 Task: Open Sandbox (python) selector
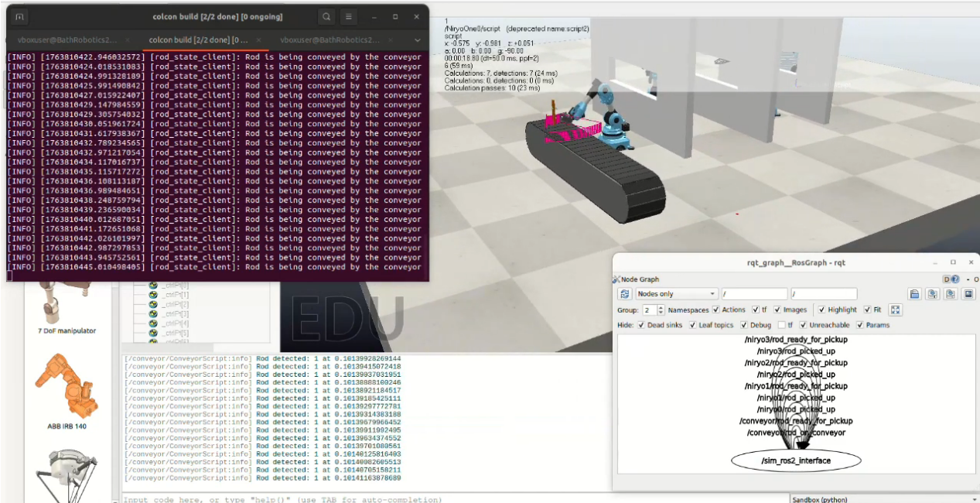tap(884, 499)
